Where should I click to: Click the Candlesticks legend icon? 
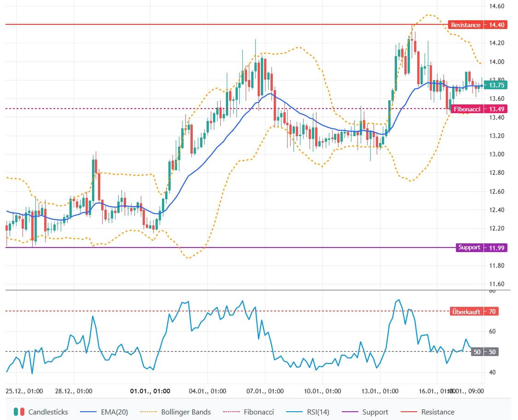tap(19, 412)
